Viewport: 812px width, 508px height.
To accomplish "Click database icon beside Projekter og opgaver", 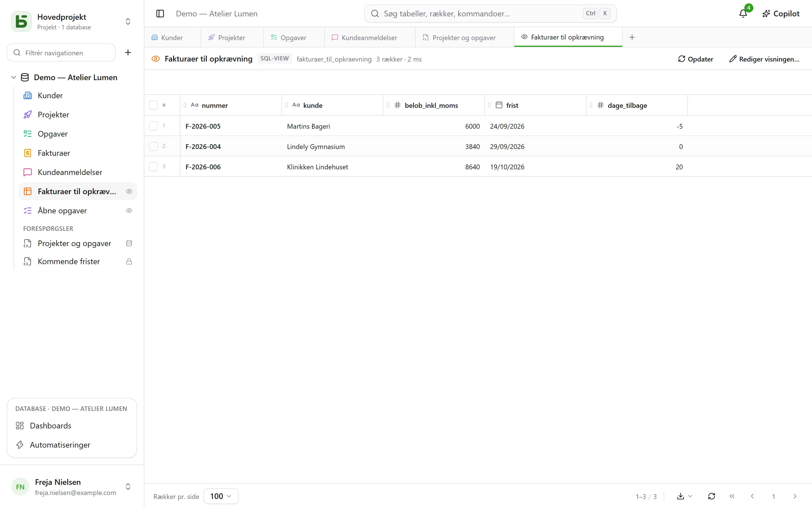I will 129,243.
